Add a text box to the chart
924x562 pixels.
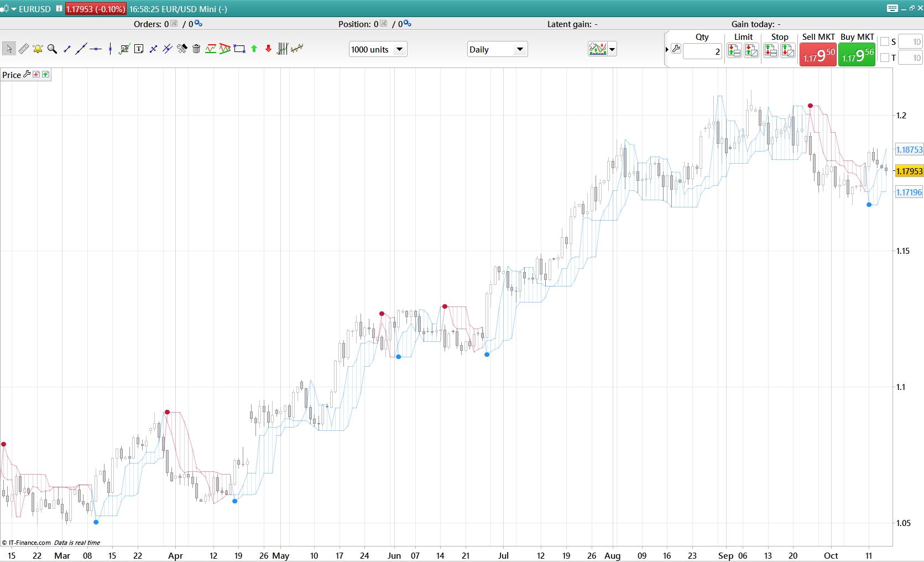coord(139,49)
